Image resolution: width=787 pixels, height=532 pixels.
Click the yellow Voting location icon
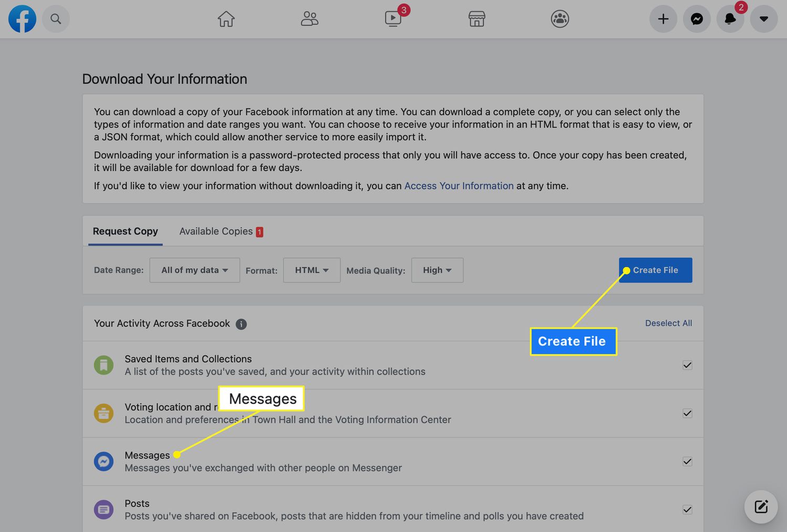(x=104, y=413)
